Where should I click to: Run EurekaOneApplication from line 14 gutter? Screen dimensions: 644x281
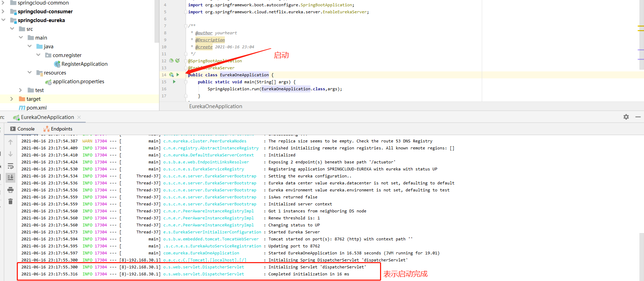point(178,75)
